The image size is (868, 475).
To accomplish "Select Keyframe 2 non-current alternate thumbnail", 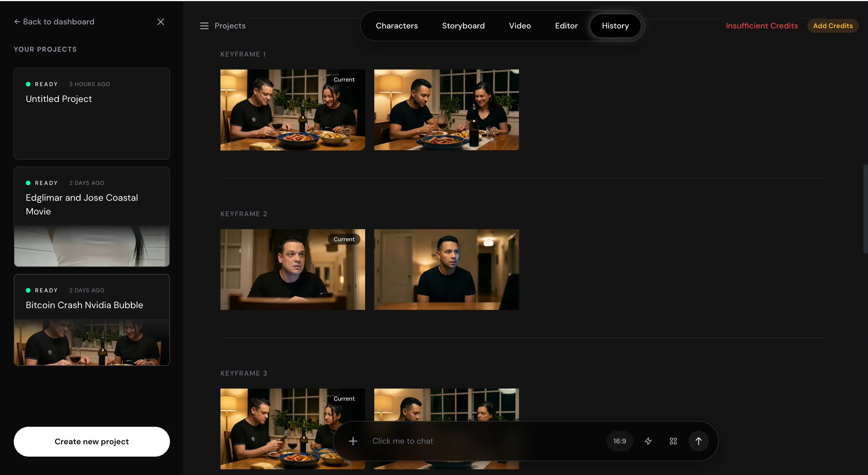I will point(446,269).
